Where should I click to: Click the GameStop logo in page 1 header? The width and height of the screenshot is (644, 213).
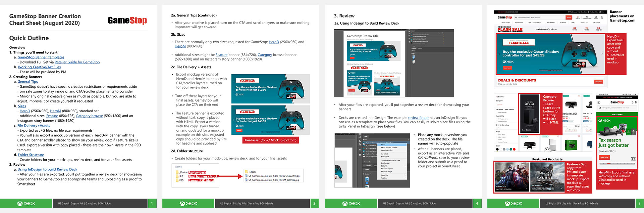click(127, 20)
